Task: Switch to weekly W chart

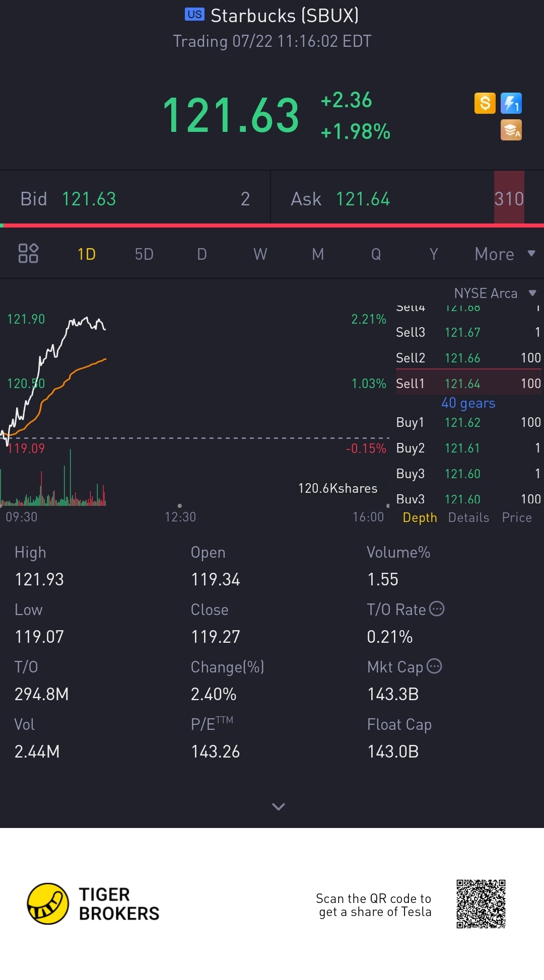Action: tap(260, 254)
